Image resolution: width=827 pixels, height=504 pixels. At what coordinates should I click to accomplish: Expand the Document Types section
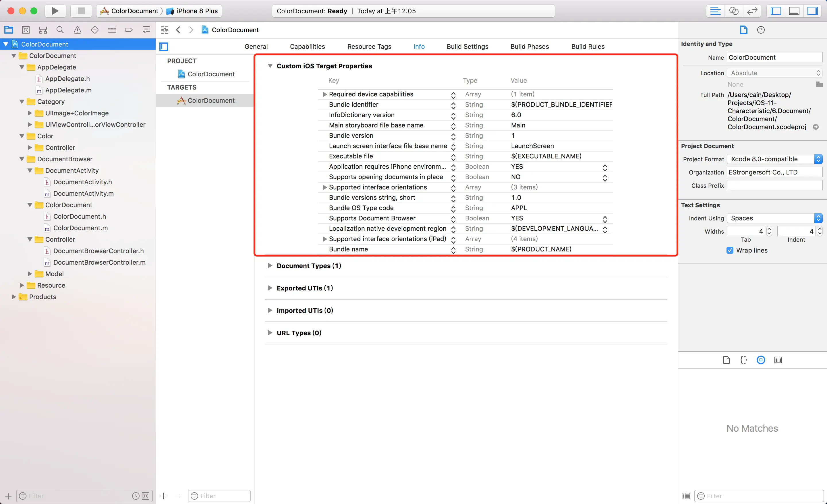270,266
